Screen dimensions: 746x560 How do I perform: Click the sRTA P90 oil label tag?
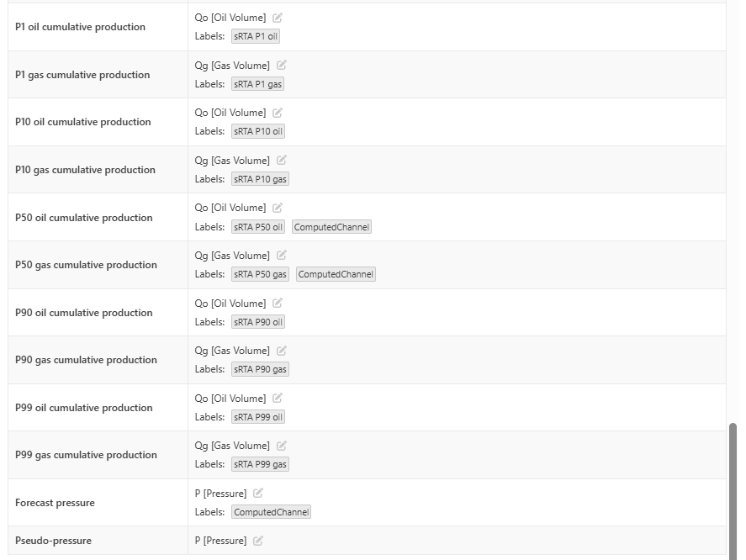point(258,322)
